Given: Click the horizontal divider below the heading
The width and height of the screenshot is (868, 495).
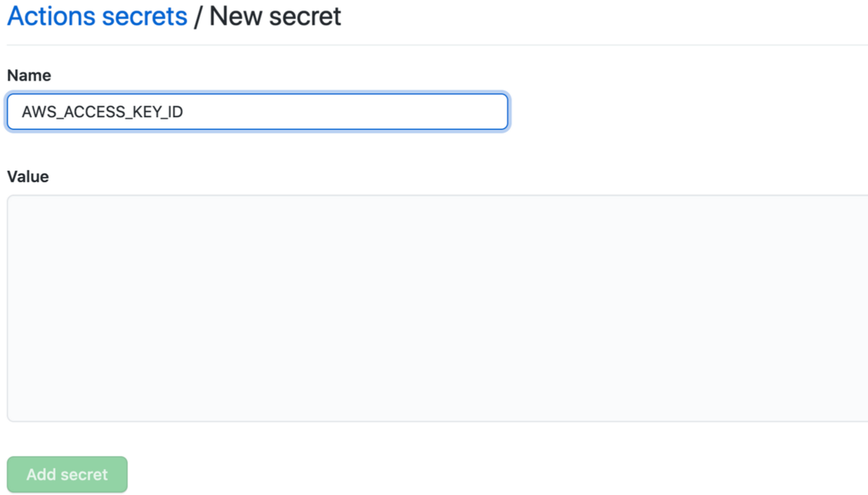Looking at the screenshot, I should click(x=434, y=45).
